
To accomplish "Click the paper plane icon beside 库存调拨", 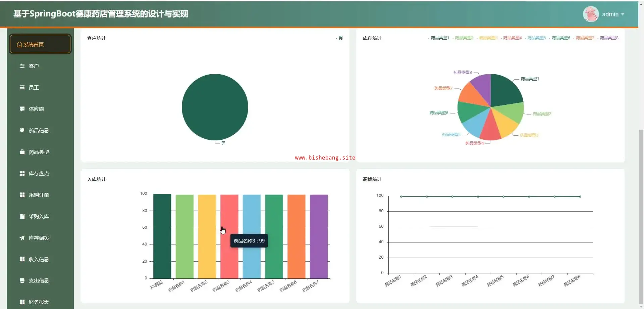I will tap(22, 238).
